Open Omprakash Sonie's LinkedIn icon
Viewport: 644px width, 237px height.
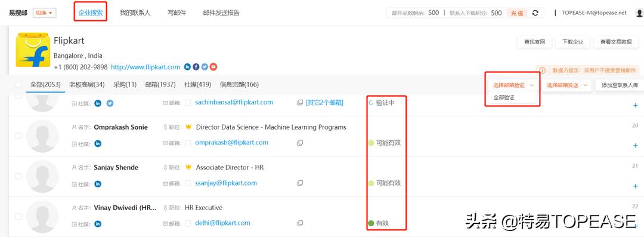(x=98, y=144)
